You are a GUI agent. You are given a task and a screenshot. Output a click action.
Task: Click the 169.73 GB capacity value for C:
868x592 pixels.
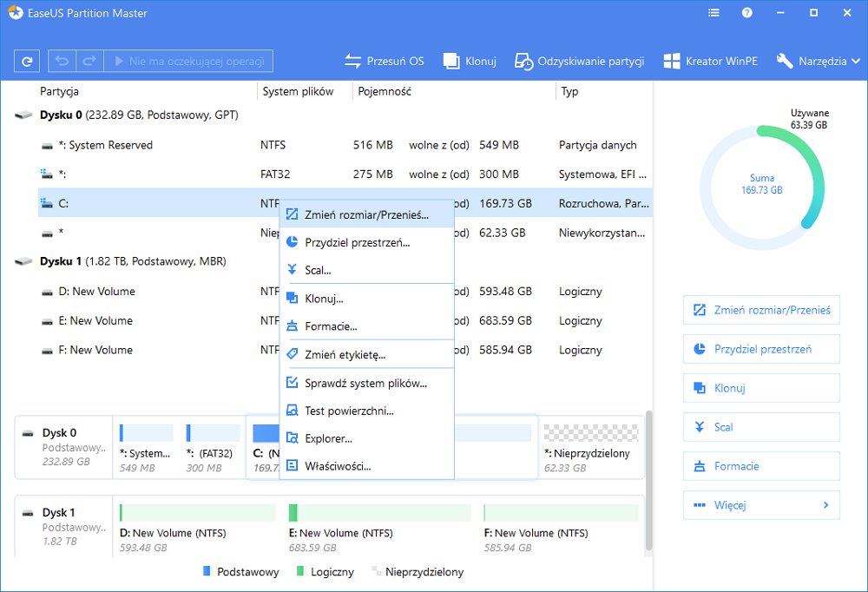pyautogui.click(x=505, y=203)
